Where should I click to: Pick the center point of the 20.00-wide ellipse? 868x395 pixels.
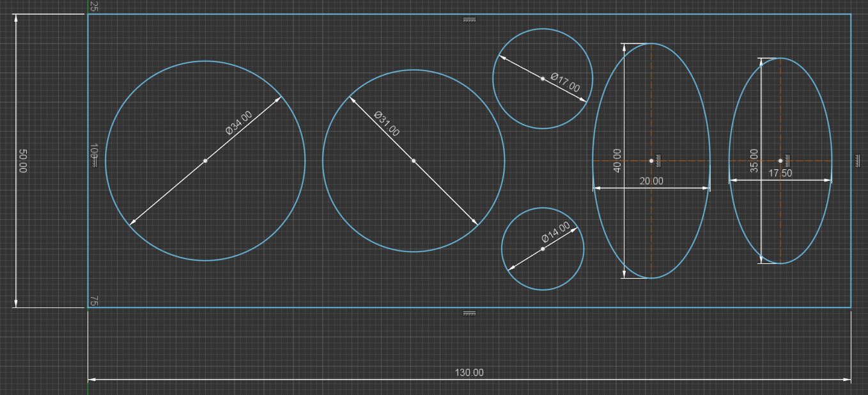click(x=651, y=160)
